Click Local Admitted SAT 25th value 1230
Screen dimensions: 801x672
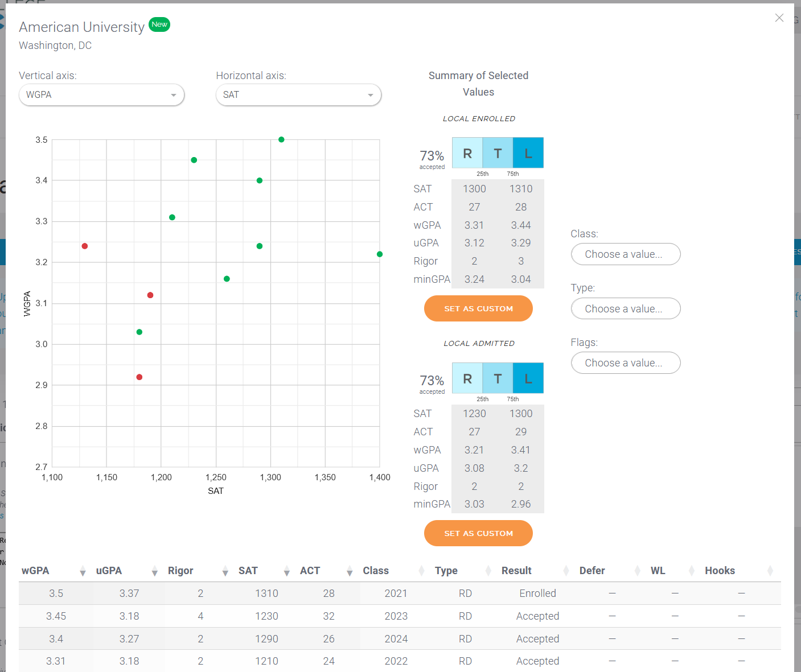pyautogui.click(x=474, y=414)
